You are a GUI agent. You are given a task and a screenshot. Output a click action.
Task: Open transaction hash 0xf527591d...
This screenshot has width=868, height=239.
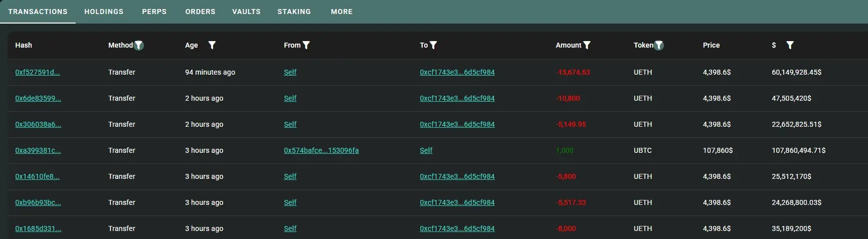point(38,72)
